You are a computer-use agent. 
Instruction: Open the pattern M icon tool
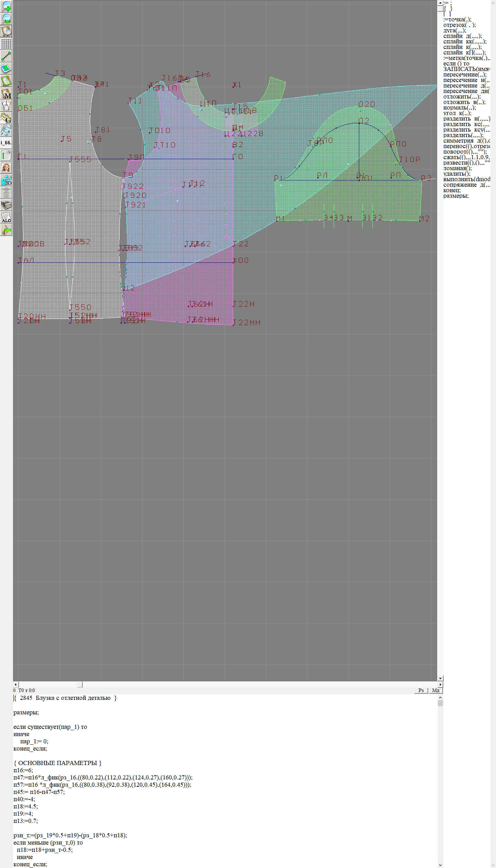[x=6, y=94]
